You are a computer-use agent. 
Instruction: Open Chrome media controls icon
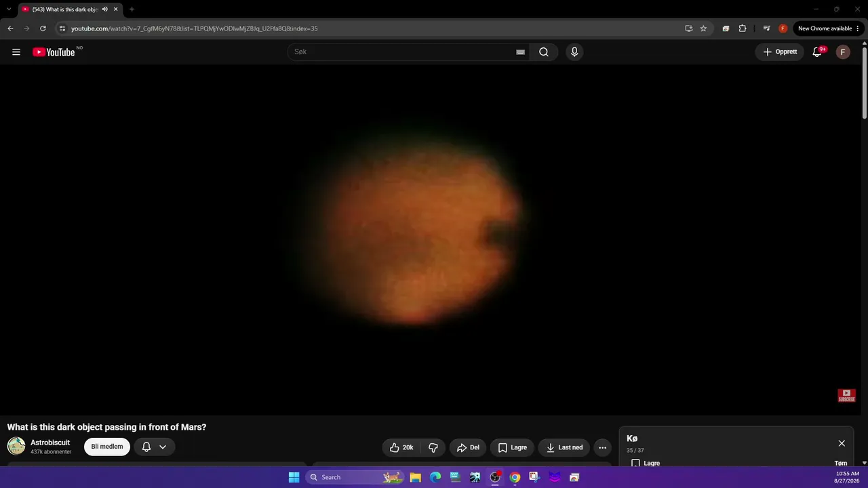pos(766,28)
